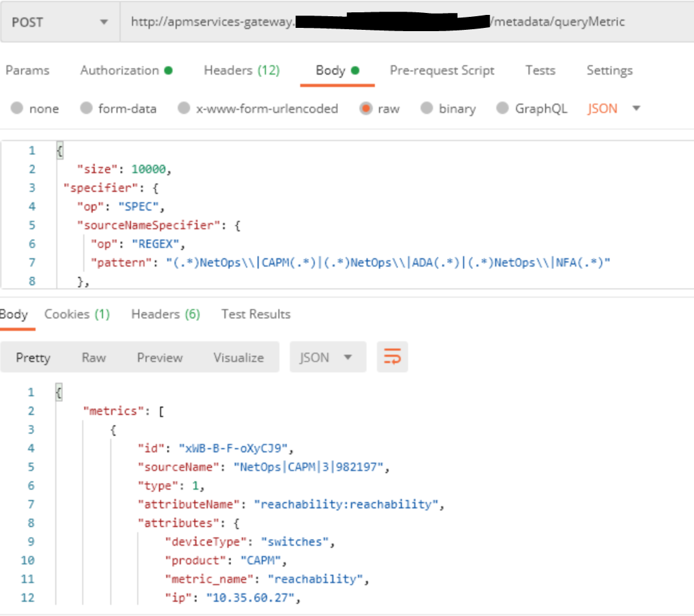This screenshot has width=694, height=616.
Task: Select the raw body radio button
Action: click(366, 108)
